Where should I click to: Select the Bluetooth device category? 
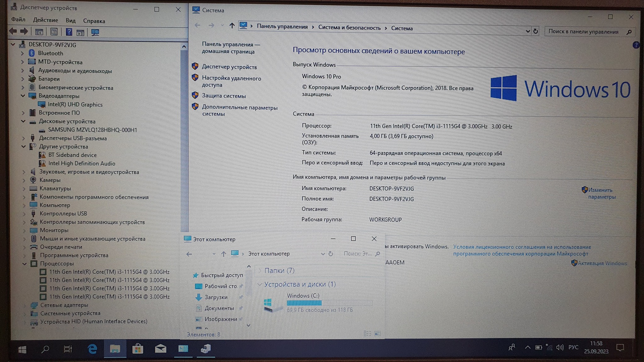click(x=51, y=53)
